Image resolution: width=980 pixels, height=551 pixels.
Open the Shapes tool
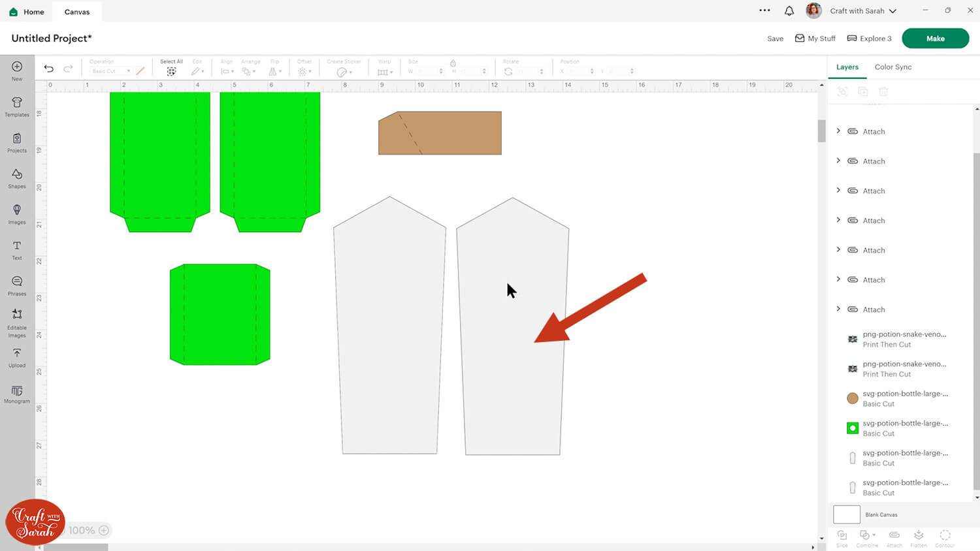[x=17, y=178]
